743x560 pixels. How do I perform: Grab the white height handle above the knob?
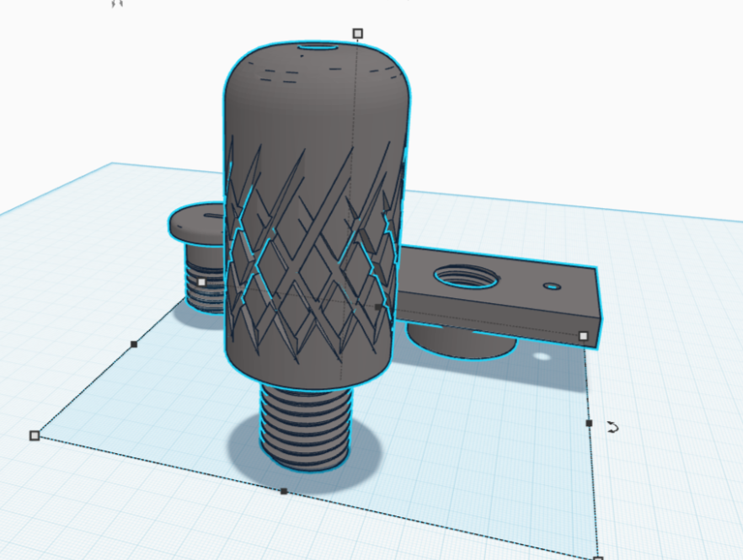click(358, 34)
